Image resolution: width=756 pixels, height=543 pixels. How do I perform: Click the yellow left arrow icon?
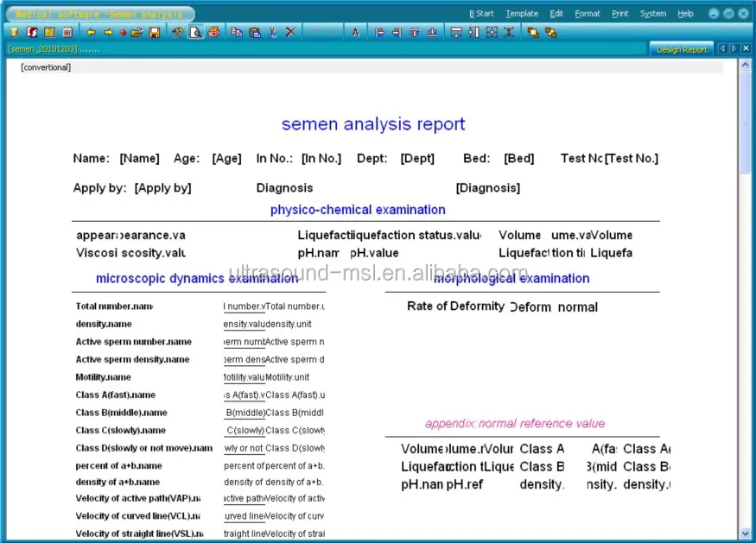(91, 32)
